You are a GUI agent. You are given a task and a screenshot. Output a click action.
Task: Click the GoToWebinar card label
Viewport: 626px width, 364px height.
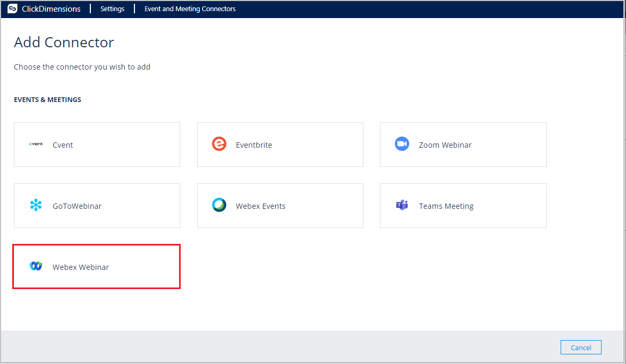pyautogui.click(x=77, y=206)
